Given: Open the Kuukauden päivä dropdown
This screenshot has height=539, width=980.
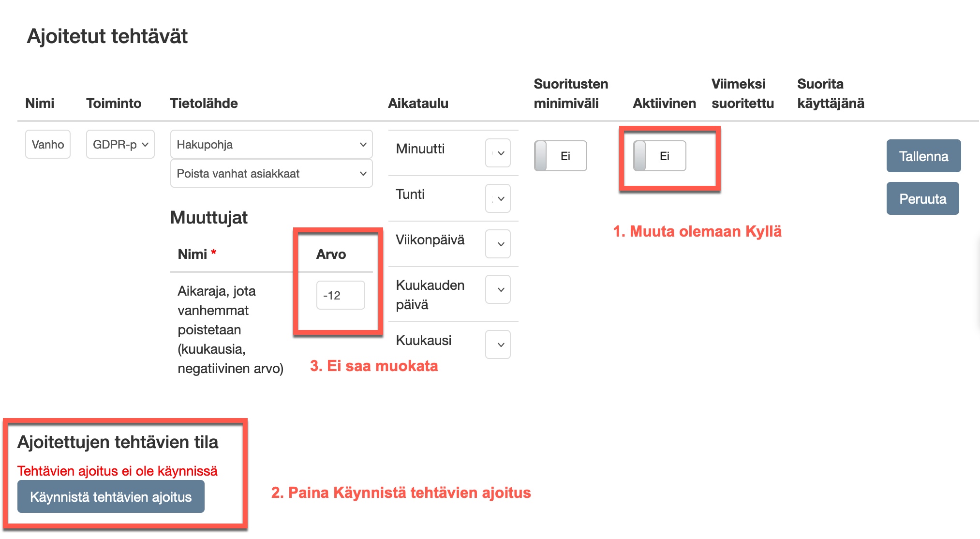Looking at the screenshot, I should click(x=498, y=289).
